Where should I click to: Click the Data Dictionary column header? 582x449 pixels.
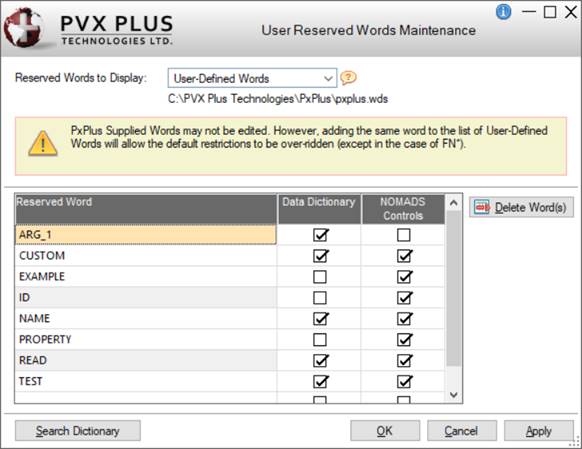pyautogui.click(x=319, y=209)
